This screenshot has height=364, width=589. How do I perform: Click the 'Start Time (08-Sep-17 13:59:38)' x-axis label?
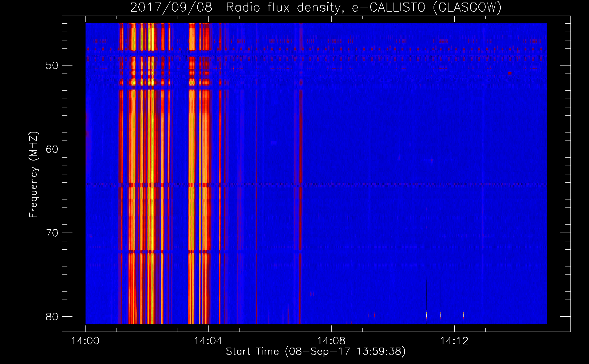pos(316,352)
